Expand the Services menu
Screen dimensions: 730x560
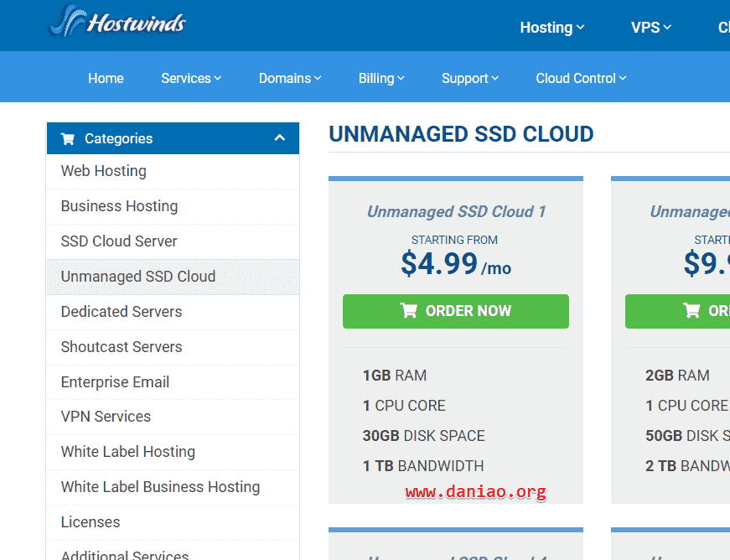click(191, 78)
